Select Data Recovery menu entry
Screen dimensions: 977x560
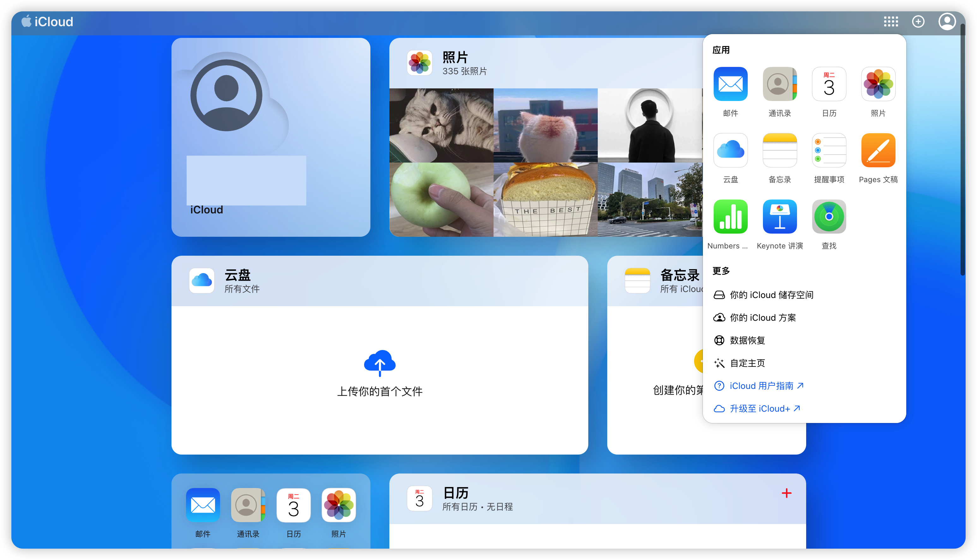(x=747, y=340)
